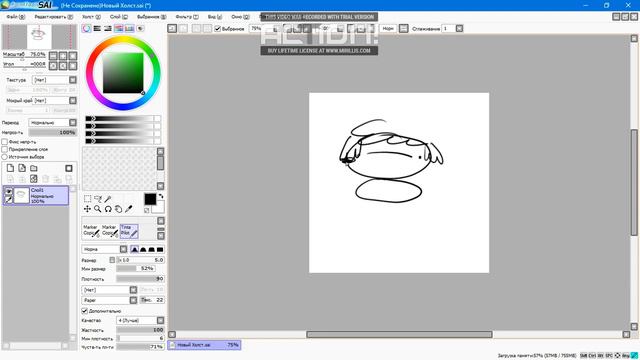The image size is (640, 360).
Task: Show the color wheel panel icon
Action: [87, 28]
